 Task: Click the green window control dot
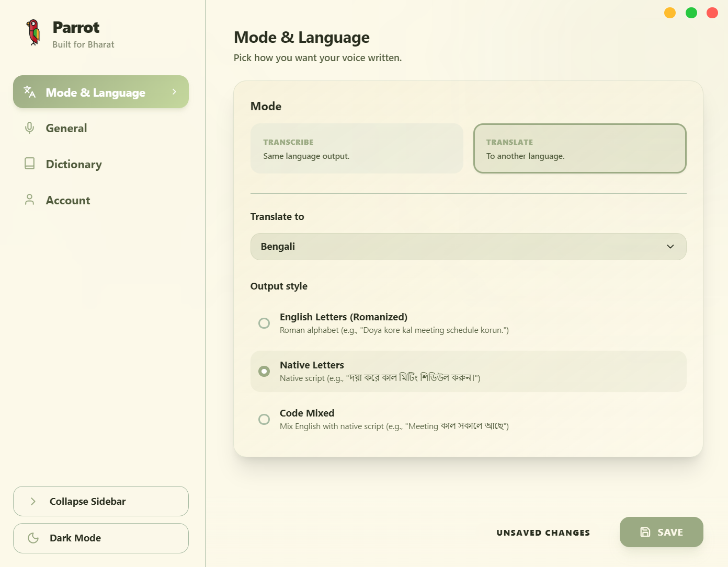(x=691, y=13)
